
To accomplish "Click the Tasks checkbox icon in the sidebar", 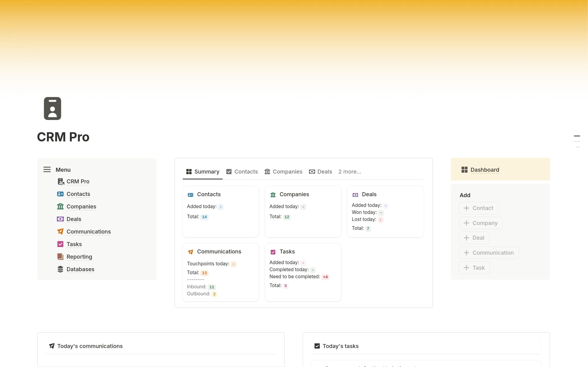I will pyautogui.click(x=60, y=244).
